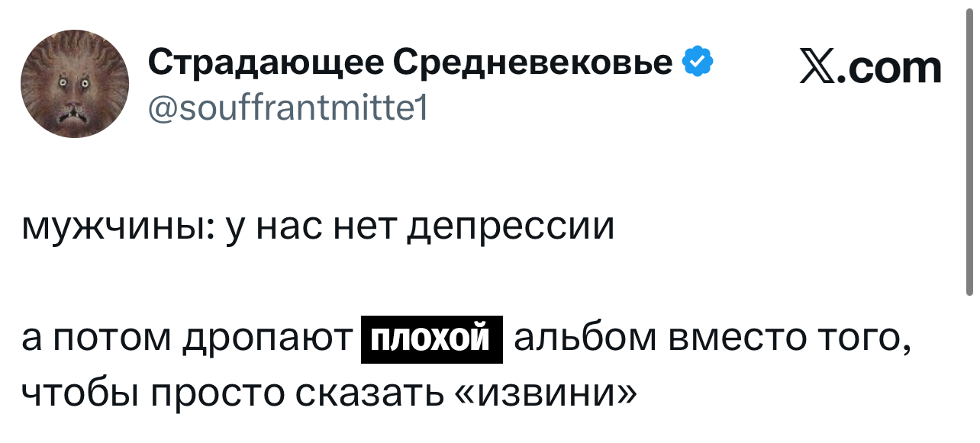Click the blue verified checkmark badge

pos(697,61)
